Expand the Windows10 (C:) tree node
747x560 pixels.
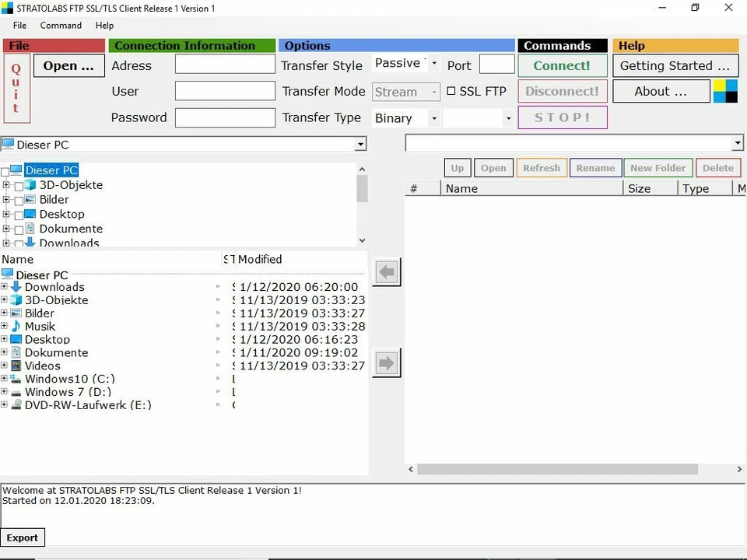tap(5, 379)
